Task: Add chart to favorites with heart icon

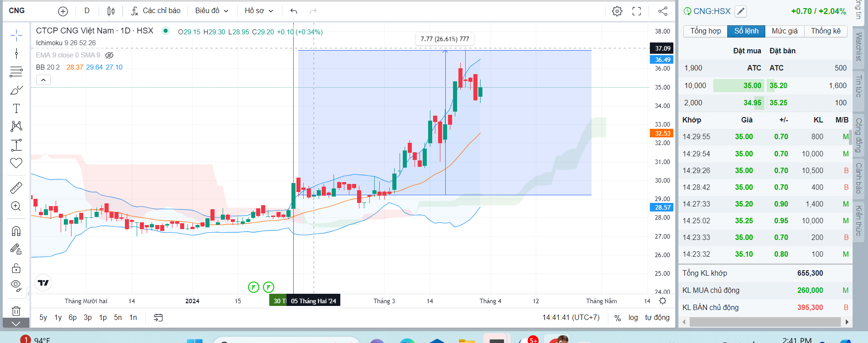Action: tap(16, 163)
